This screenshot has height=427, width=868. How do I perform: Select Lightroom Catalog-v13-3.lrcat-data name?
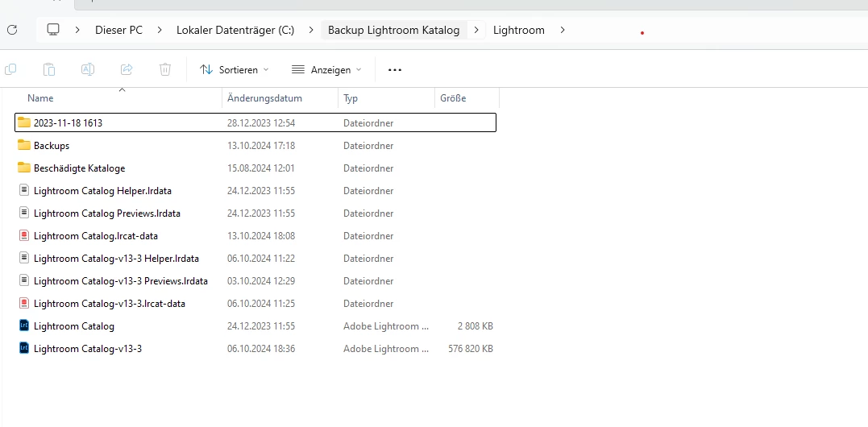click(x=110, y=304)
